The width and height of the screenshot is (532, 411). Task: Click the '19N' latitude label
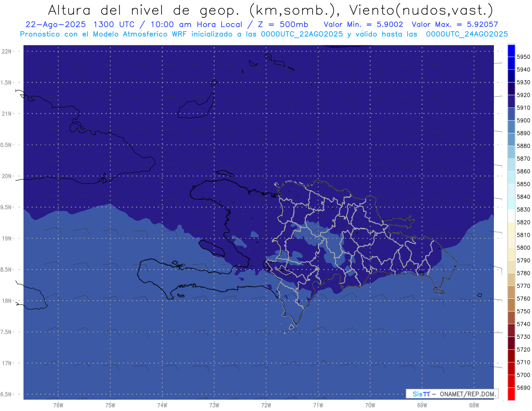(x=8, y=239)
